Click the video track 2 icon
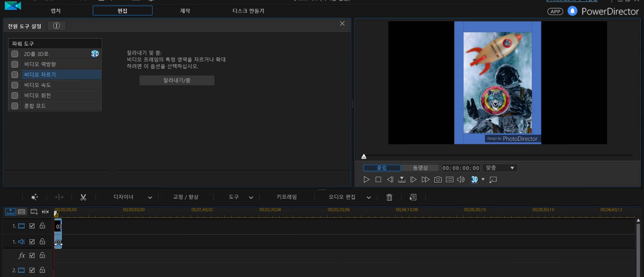644x277 pixels. pyautogui.click(x=21, y=270)
